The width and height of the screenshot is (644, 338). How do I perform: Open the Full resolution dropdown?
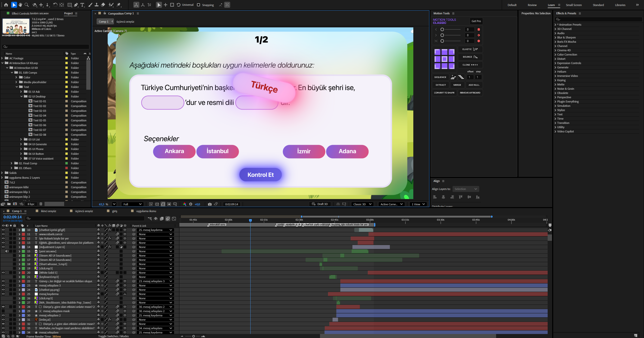tap(133, 204)
